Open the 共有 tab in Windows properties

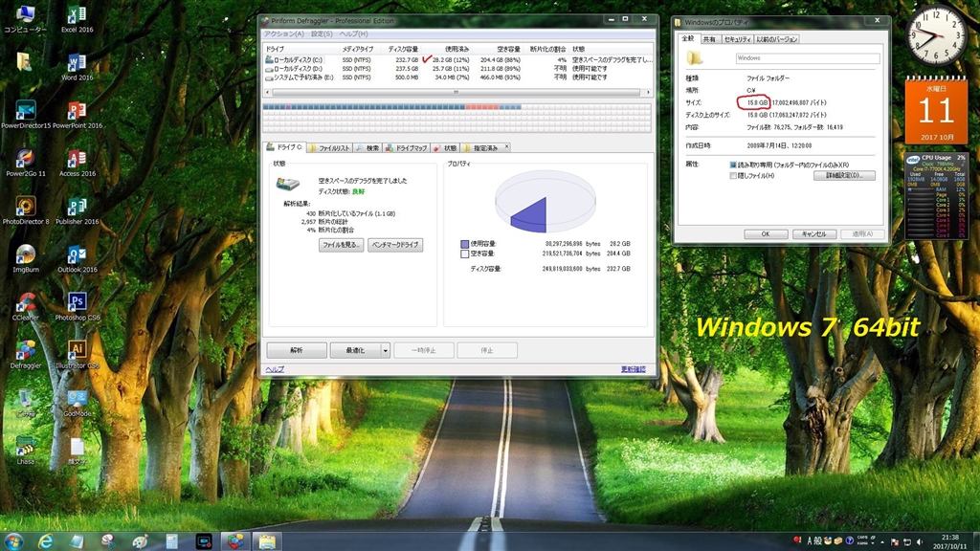point(709,39)
